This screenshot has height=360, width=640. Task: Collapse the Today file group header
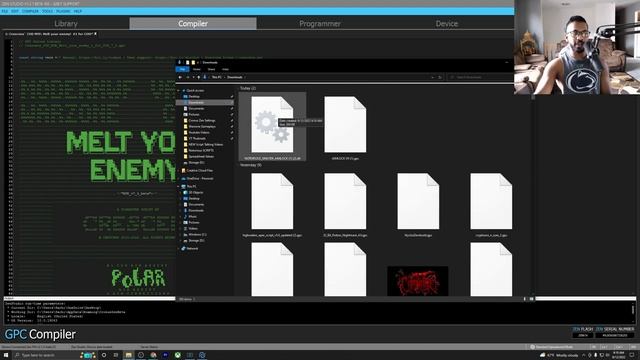(x=248, y=88)
